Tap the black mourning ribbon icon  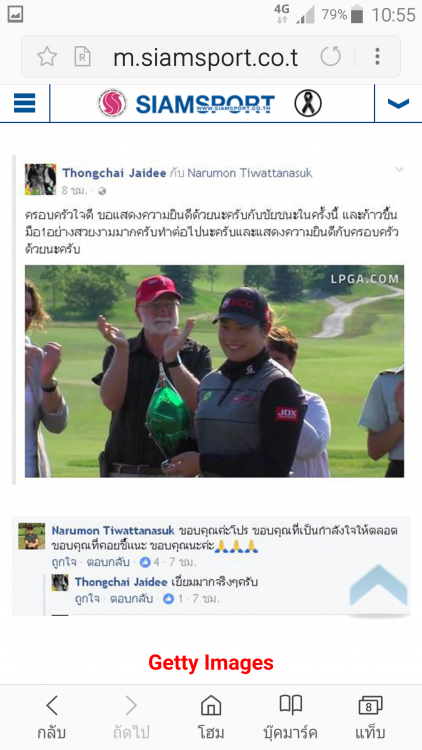tap(308, 103)
